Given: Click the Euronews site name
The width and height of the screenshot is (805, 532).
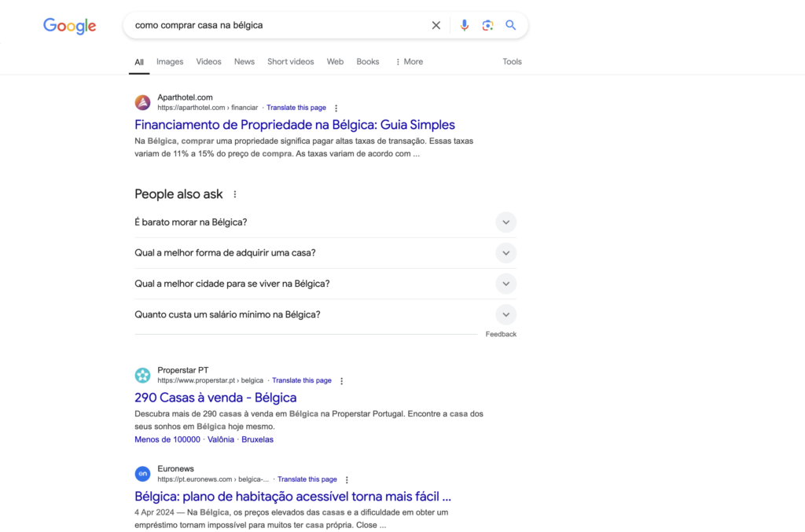Looking at the screenshot, I should tap(175, 469).
